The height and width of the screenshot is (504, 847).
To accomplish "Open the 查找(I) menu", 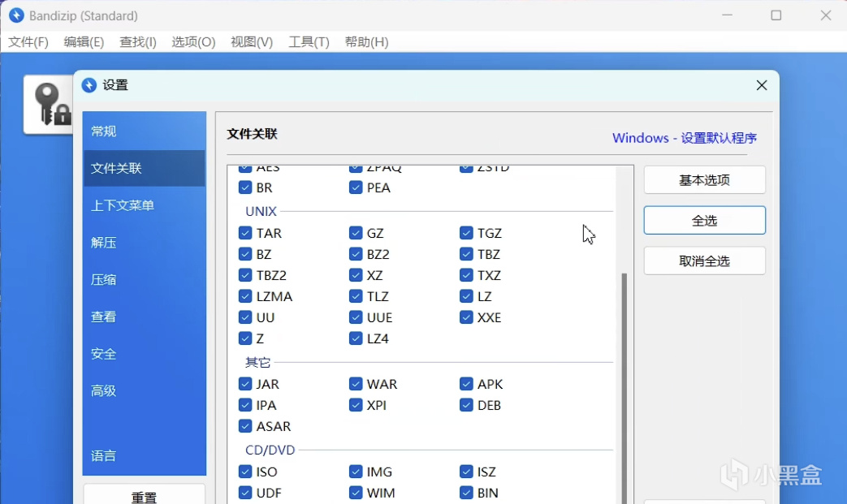I will pos(138,42).
